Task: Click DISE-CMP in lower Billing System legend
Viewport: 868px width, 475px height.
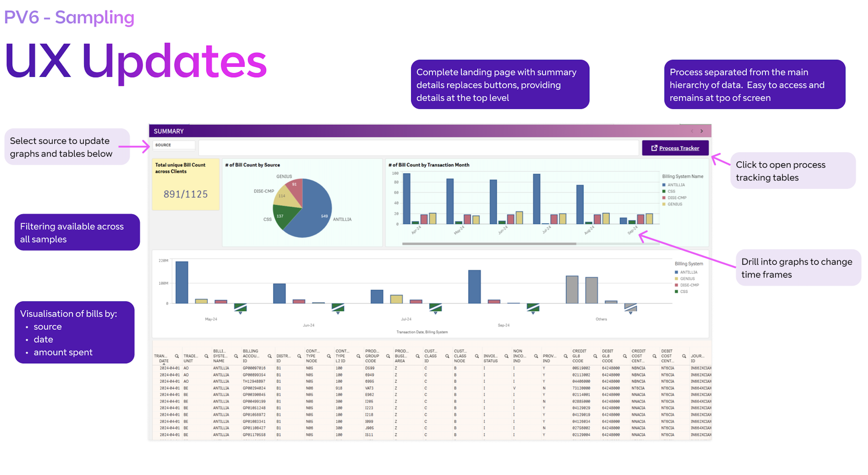Action: click(687, 285)
